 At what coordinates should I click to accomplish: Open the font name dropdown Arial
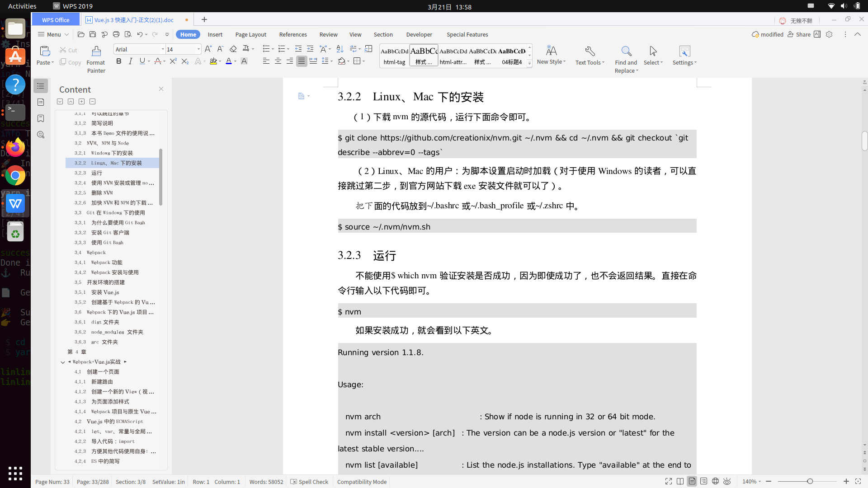pos(163,49)
